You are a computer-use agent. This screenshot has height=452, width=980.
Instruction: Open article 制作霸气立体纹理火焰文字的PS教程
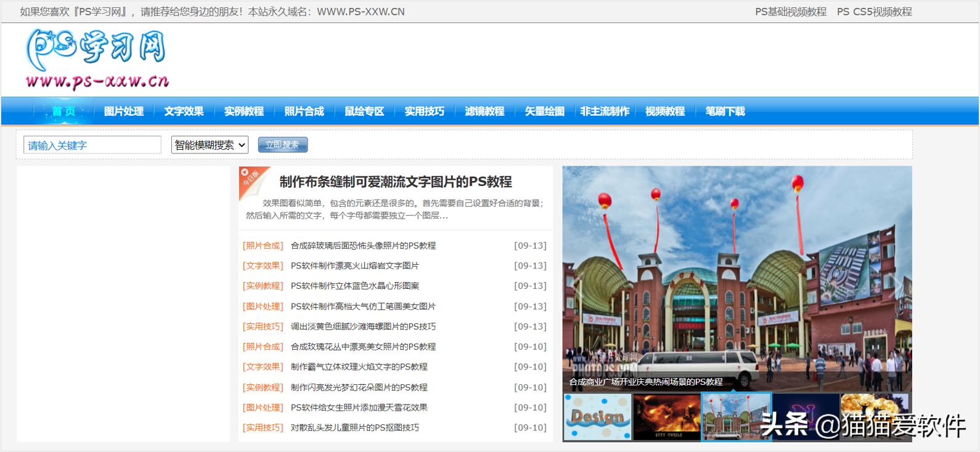tap(359, 367)
